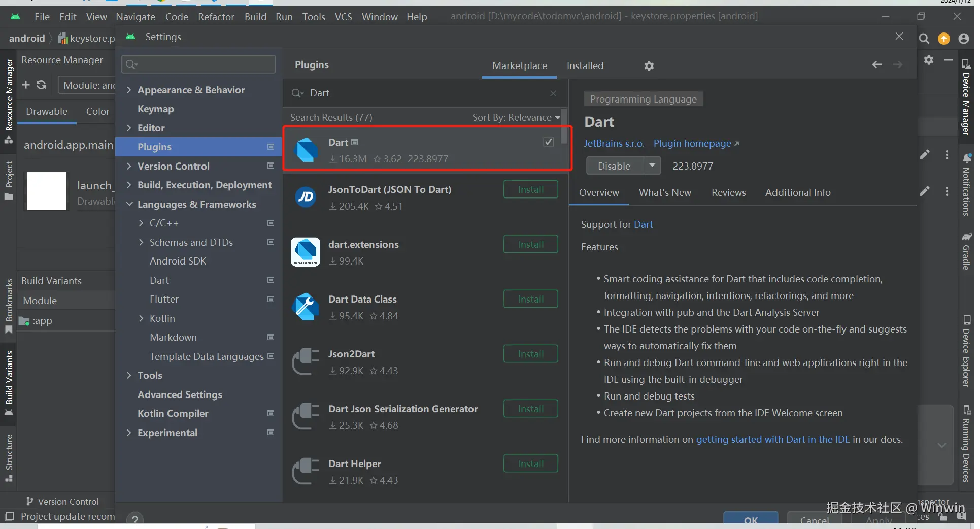The image size is (980, 529).
Task: Expand the Editor settings node
Action: tap(129, 128)
